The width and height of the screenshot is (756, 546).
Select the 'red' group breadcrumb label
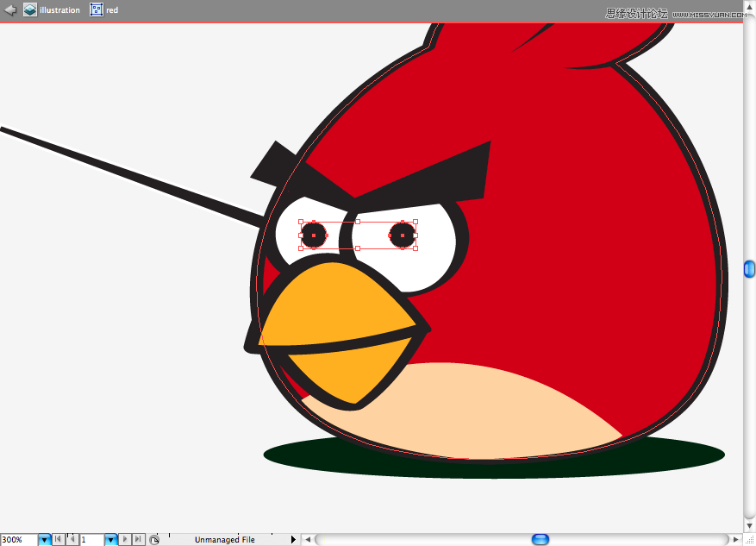coord(112,10)
